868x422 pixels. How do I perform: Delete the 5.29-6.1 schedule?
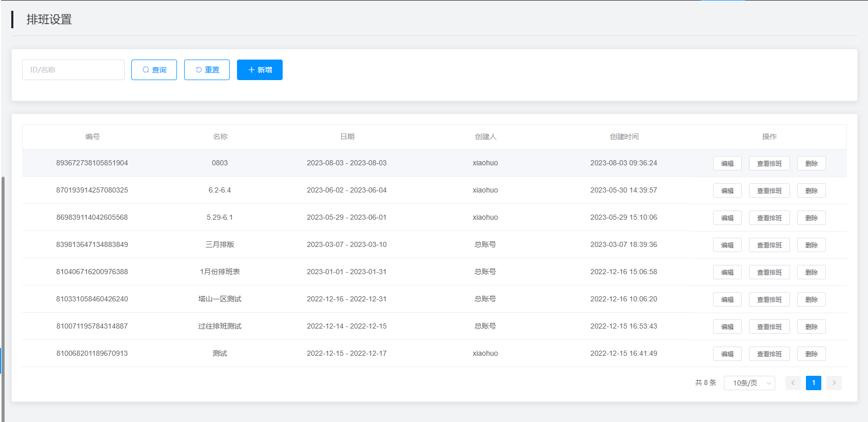click(x=811, y=218)
